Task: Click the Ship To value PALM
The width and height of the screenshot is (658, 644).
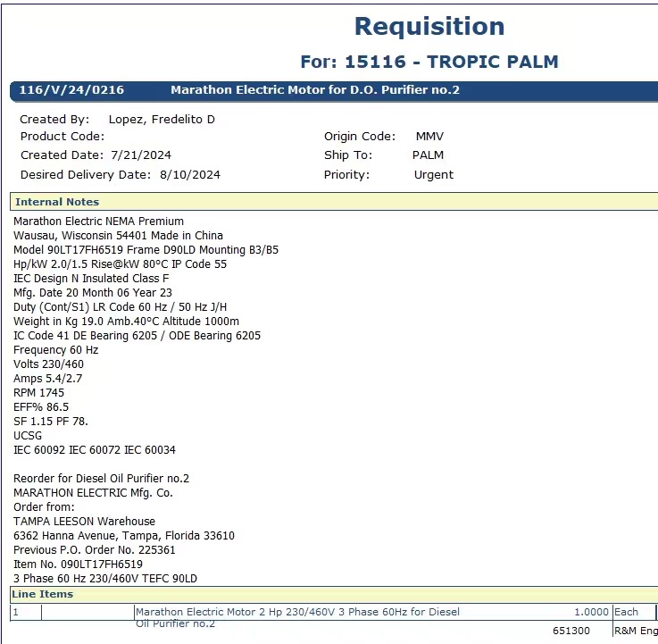Action: (x=428, y=155)
